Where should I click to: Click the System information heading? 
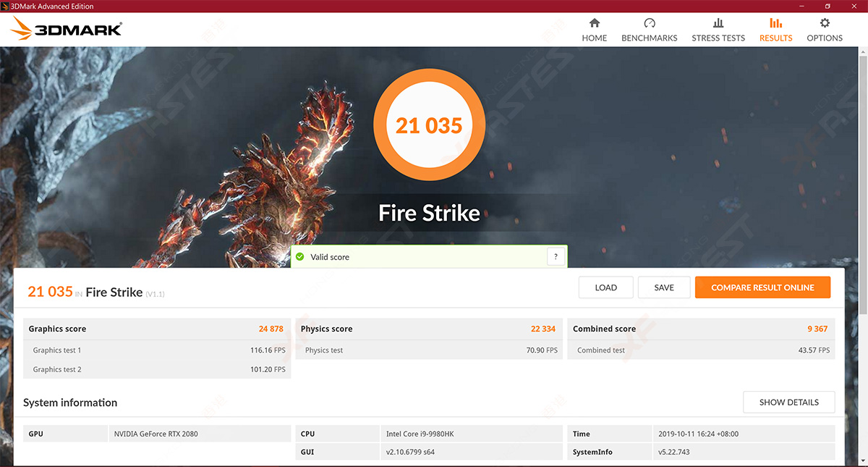(70, 403)
